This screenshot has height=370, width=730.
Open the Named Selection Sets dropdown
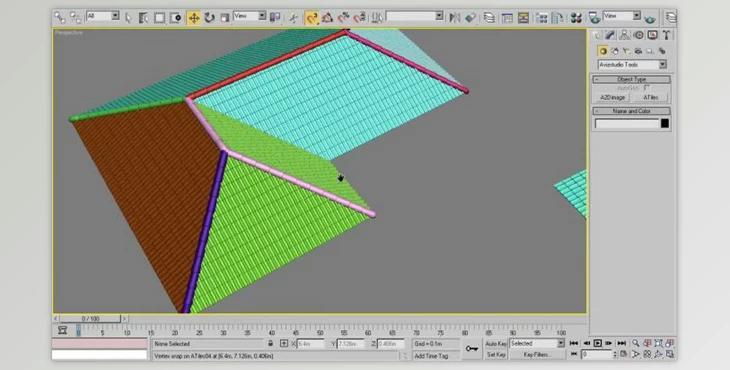414,16
